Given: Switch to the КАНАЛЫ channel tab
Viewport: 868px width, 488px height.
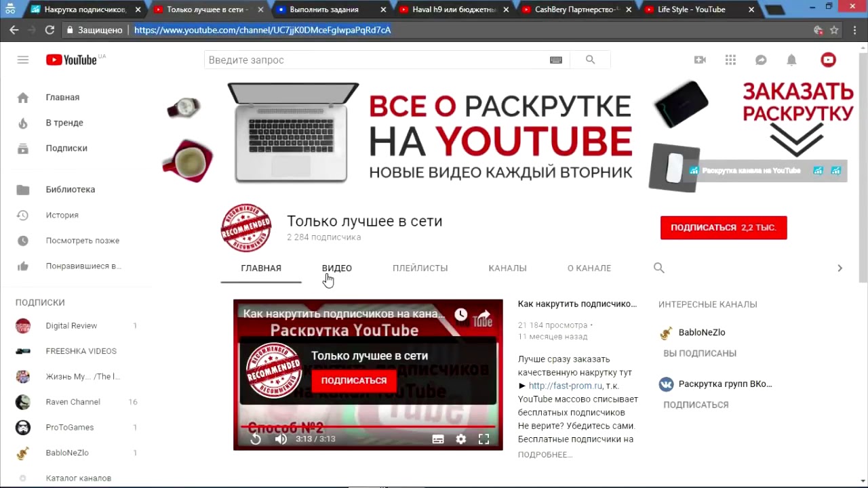Looking at the screenshot, I should (508, 268).
